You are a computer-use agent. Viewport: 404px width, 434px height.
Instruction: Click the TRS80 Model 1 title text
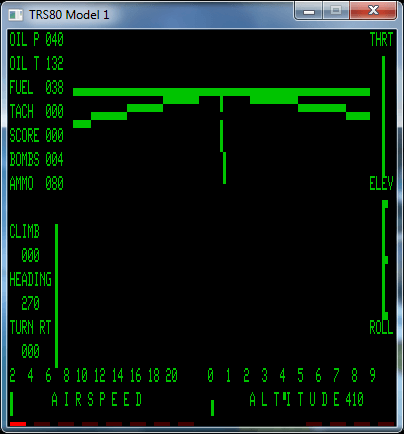tap(69, 15)
